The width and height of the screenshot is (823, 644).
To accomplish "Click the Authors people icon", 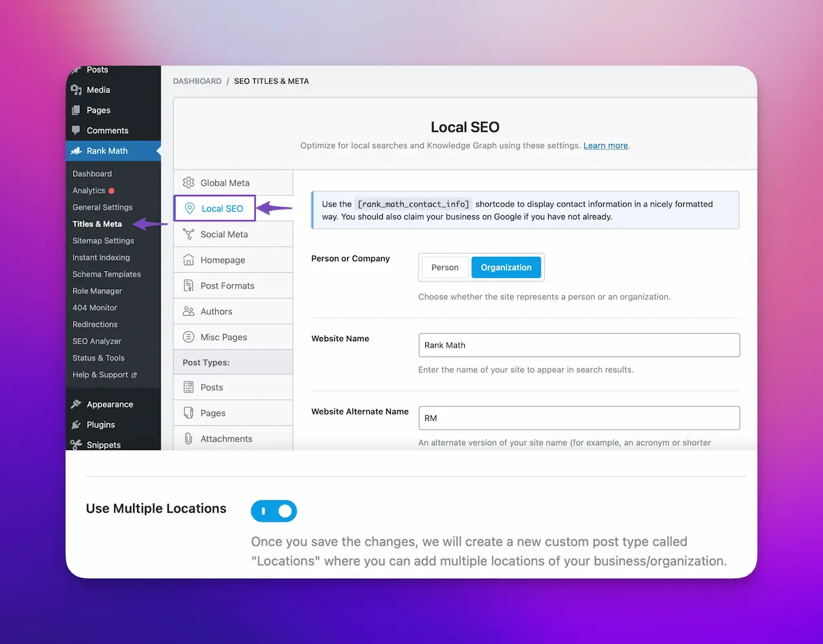I will click(189, 311).
